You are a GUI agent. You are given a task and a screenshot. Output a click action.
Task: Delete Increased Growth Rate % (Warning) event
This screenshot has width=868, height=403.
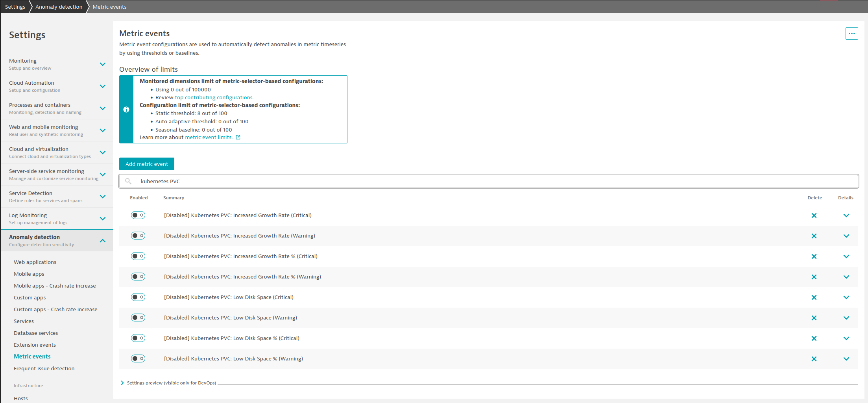coord(814,277)
